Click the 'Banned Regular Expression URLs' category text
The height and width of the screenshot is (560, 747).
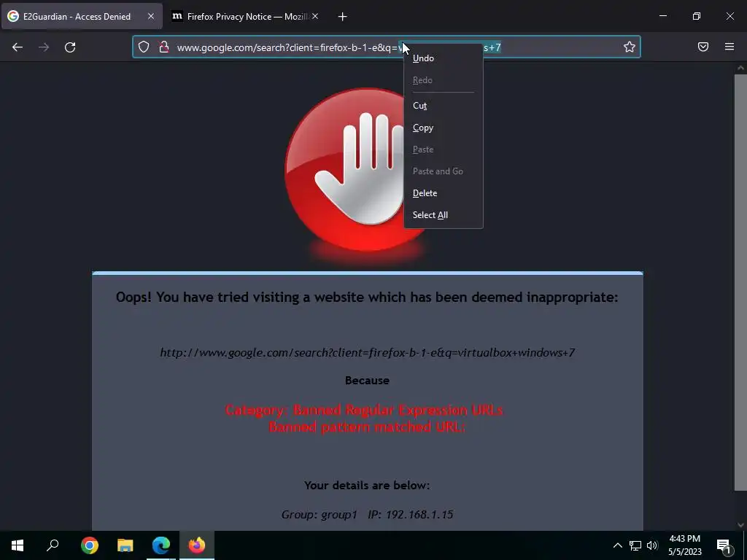coord(363,410)
